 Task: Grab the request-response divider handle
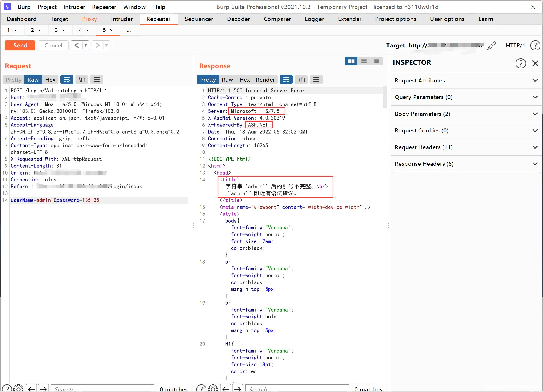(194, 225)
